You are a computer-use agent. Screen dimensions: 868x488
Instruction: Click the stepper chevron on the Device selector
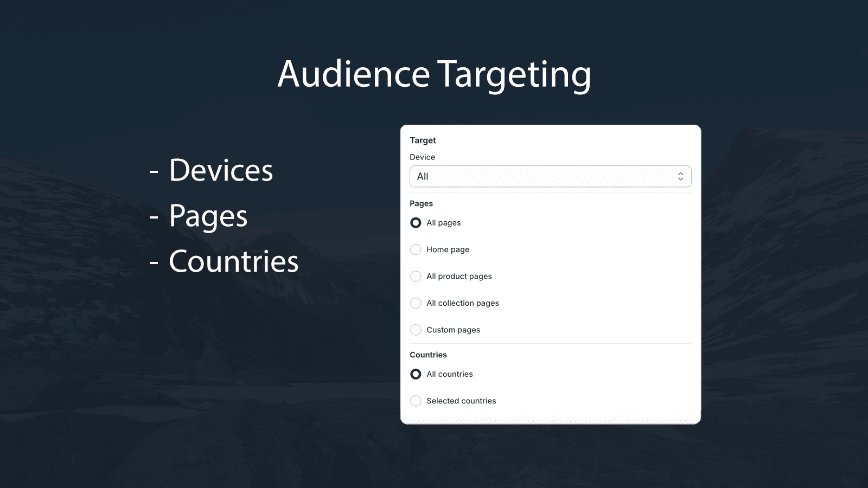[x=681, y=176]
